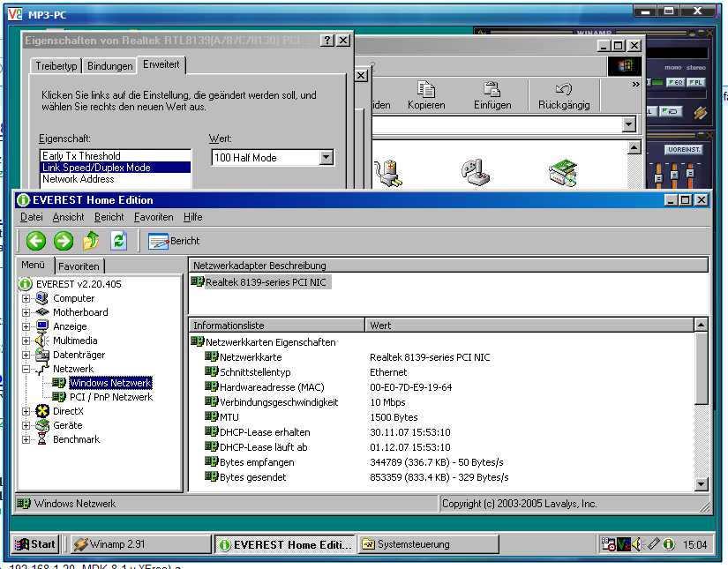Screen dimensions: 728x569
Task: Select Netzwerk node in the tree
Action: 73,369
